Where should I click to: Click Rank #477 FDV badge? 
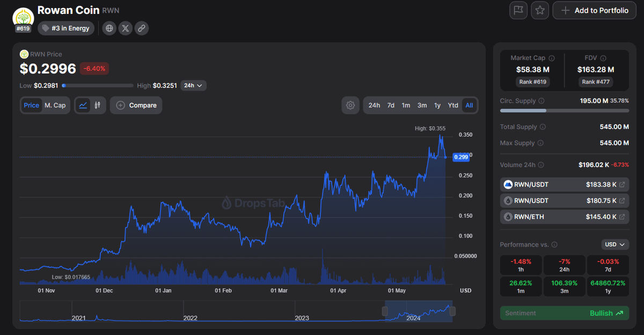pos(596,82)
